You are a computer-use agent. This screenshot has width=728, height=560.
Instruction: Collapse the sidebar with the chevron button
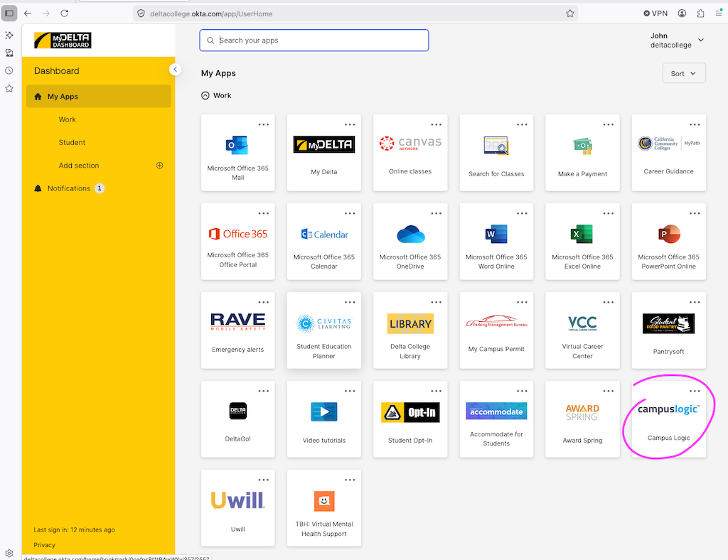point(175,69)
